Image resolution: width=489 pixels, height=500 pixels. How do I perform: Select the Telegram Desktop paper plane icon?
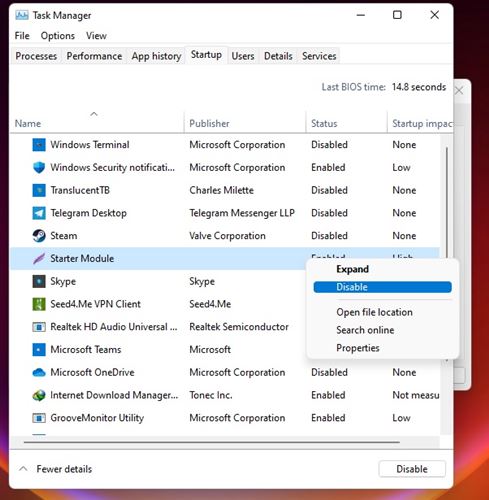[39, 213]
